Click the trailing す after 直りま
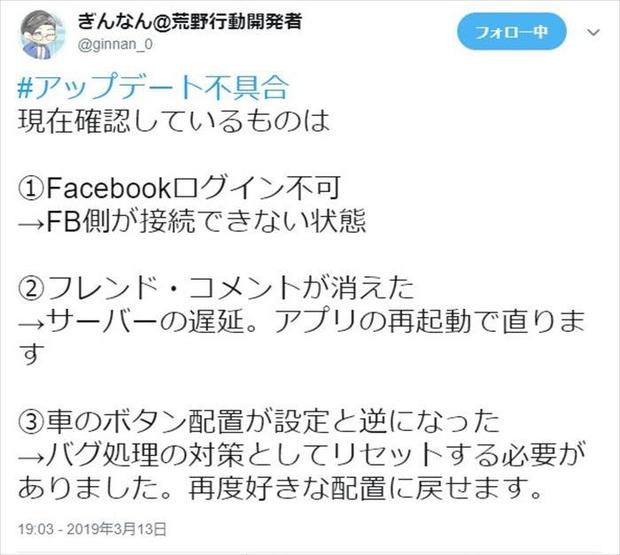The width and height of the screenshot is (620, 555). pos(29,355)
